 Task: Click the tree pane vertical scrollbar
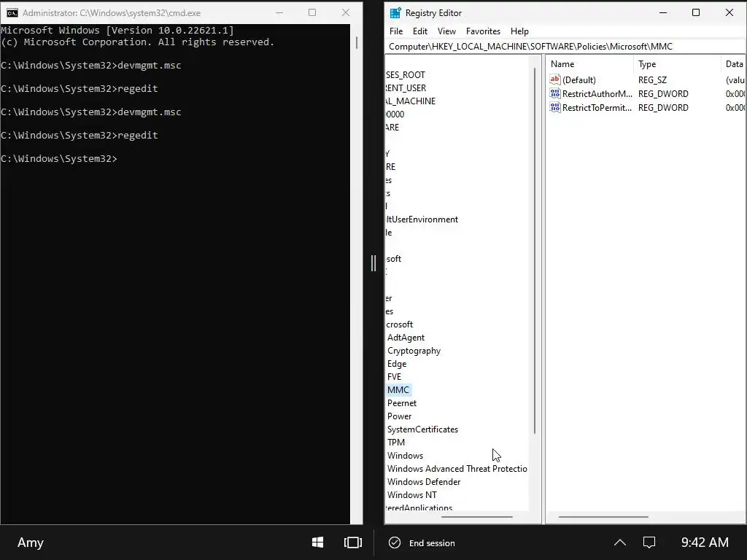pyautogui.click(x=535, y=251)
